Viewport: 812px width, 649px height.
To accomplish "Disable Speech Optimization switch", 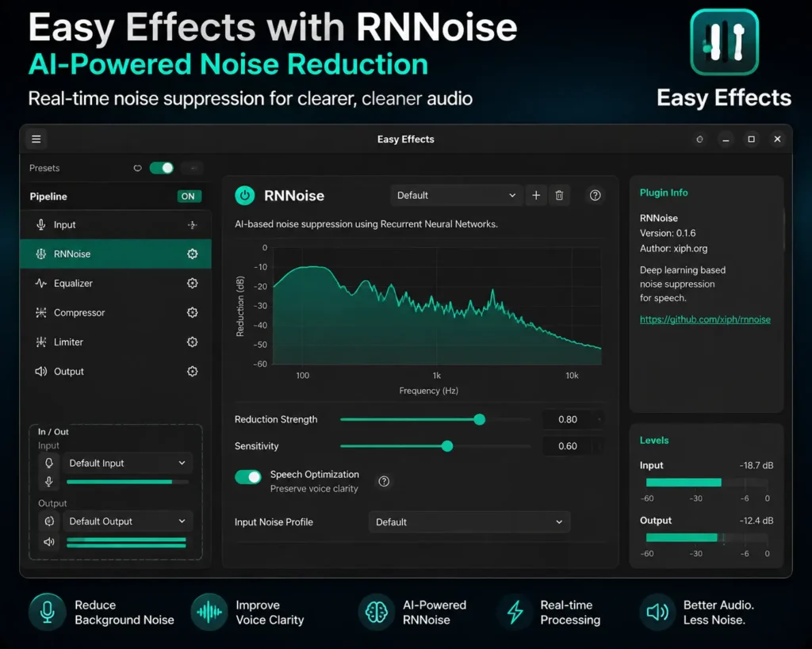I will tap(248, 477).
